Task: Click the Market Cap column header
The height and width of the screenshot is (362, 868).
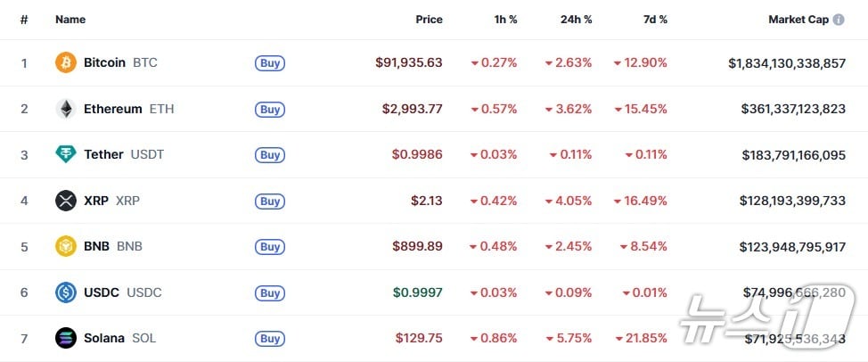Action: click(x=798, y=20)
